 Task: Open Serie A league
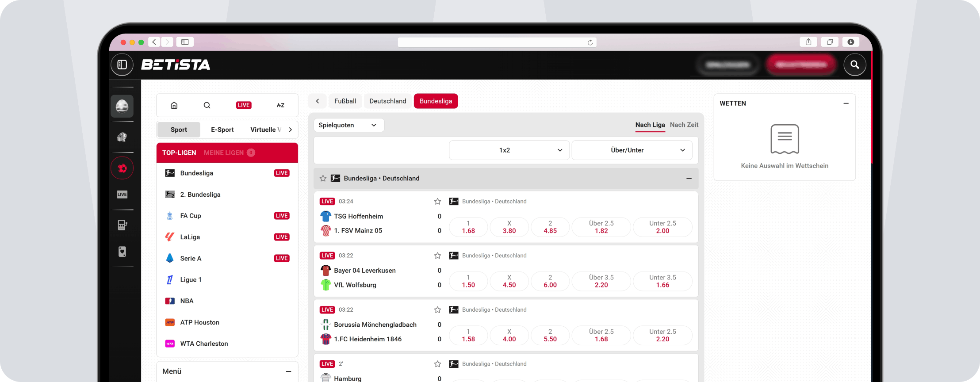[x=227, y=259]
